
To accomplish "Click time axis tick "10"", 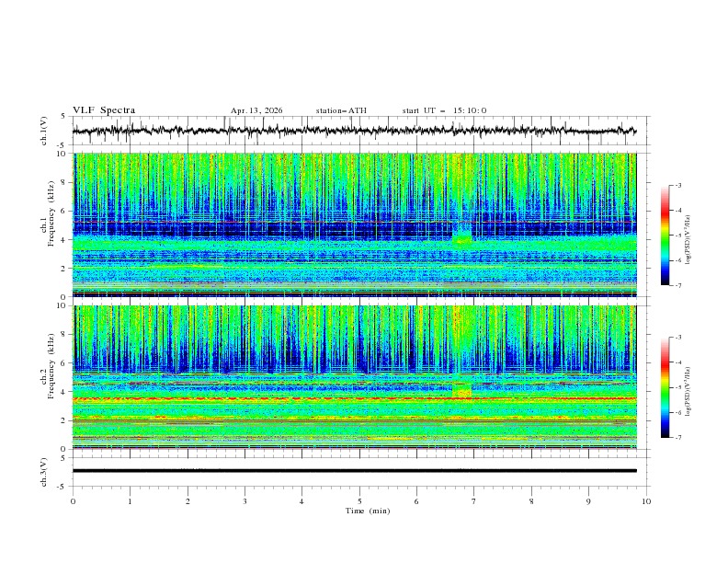I will 646,501.
